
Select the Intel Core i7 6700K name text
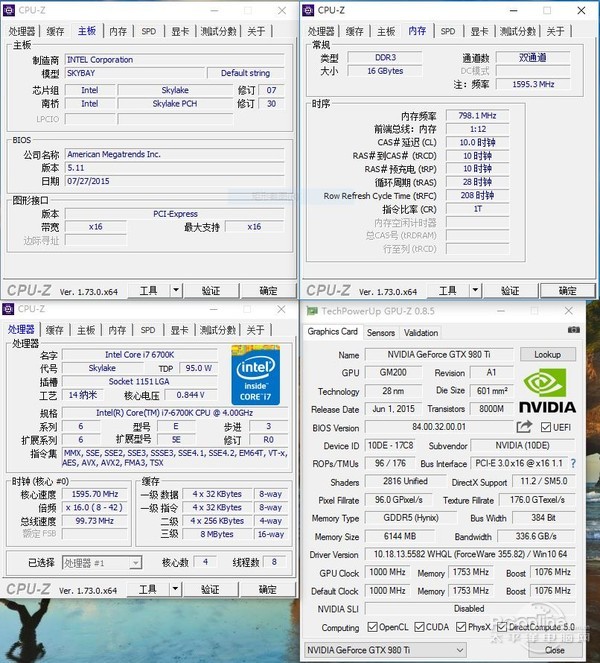[x=140, y=354]
